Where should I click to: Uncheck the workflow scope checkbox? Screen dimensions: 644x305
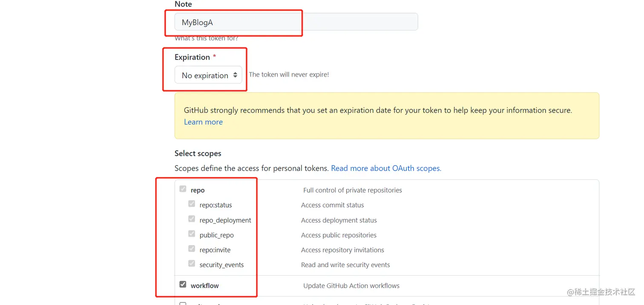coord(183,284)
